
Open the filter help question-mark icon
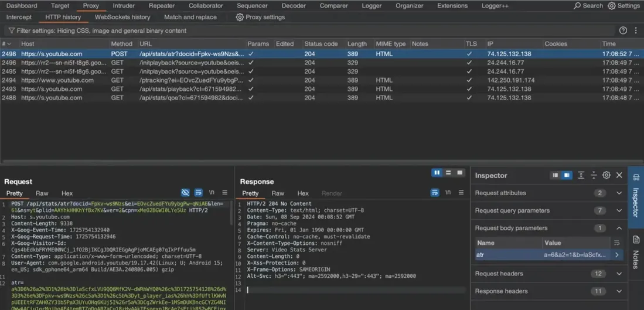(x=623, y=31)
